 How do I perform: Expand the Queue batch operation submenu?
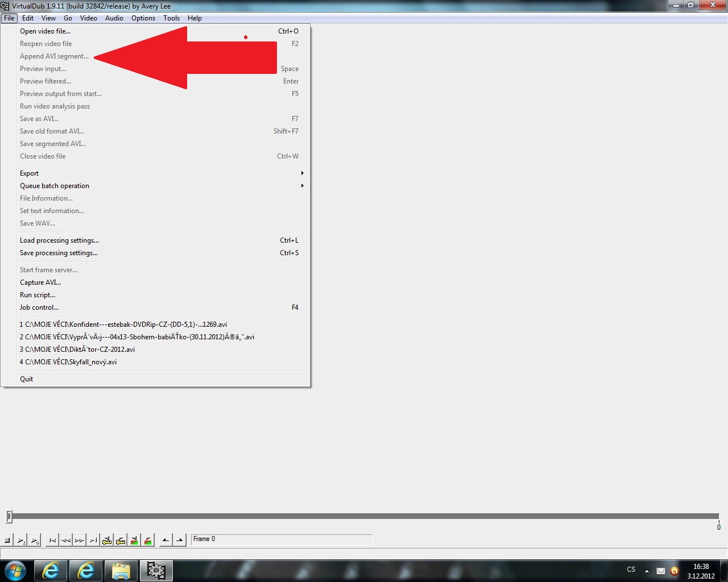pyautogui.click(x=156, y=186)
